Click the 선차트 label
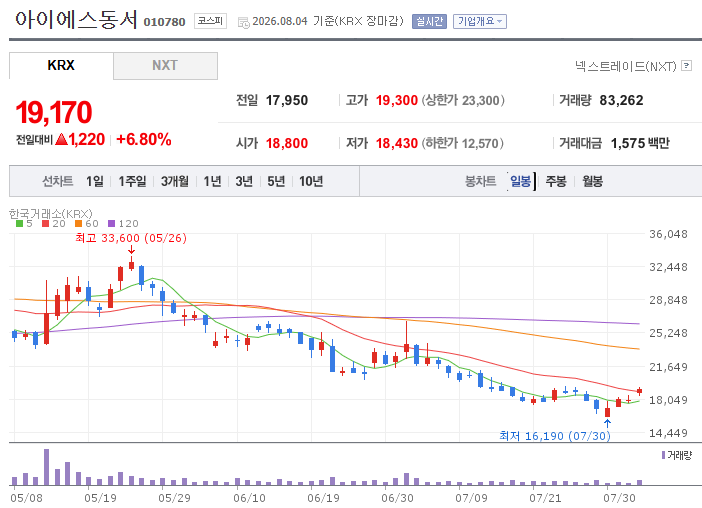Screen dimensions: 702x508 tap(57, 181)
